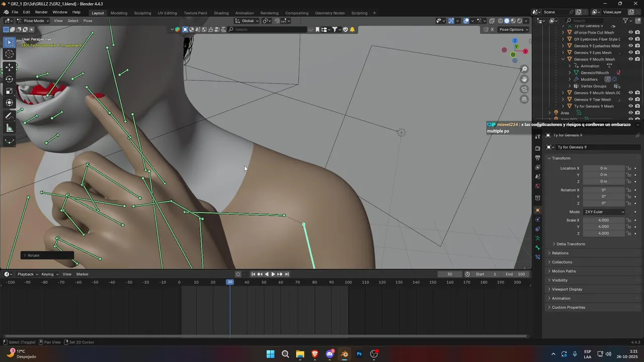Open timeline Keying menu
The height and width of the screenshot is (362, 644).
point(49,274)
